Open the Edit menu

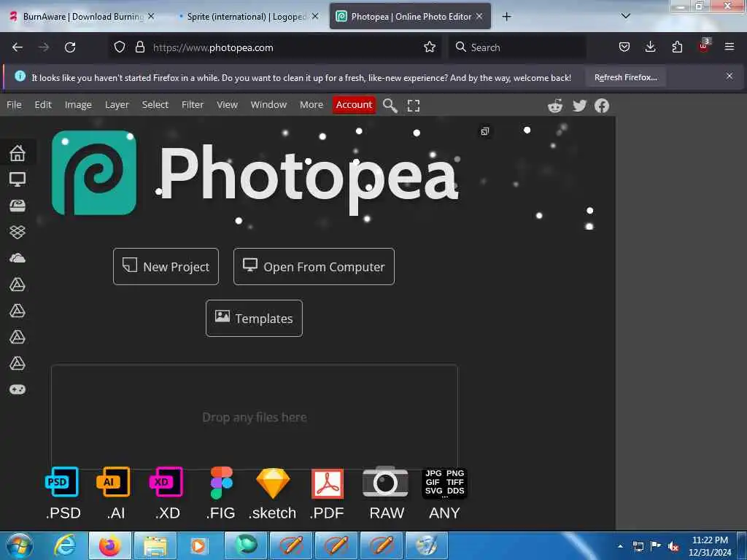(43, 105)
